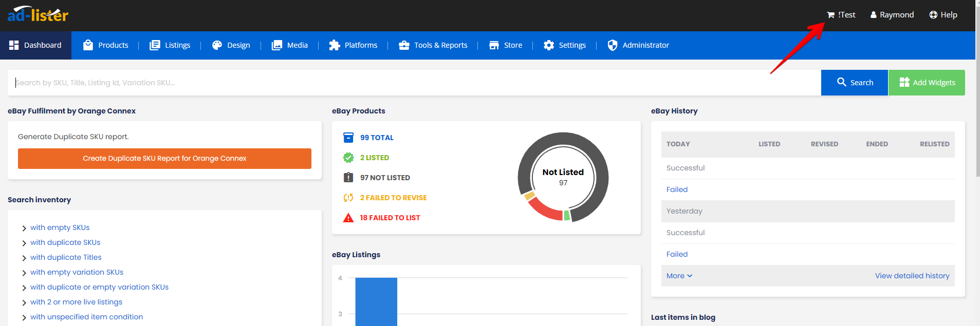Open the 'with empty SKUs' inventory link
Screen dimensions: 980x326
point(60,227)
